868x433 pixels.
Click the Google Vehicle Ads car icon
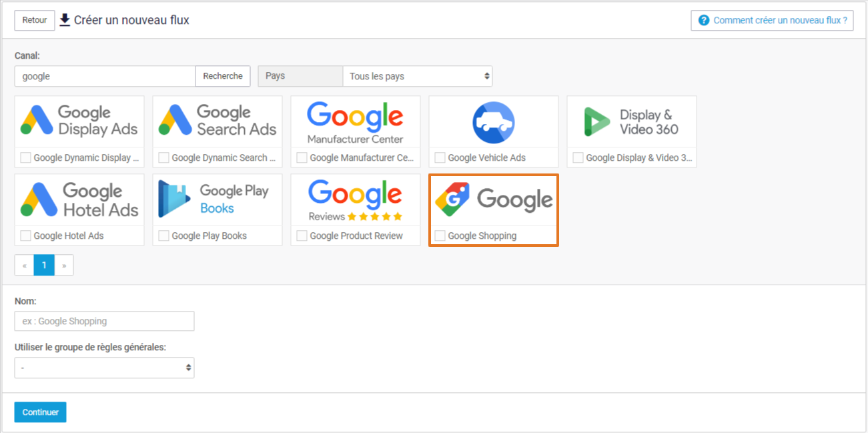[494, 122]
